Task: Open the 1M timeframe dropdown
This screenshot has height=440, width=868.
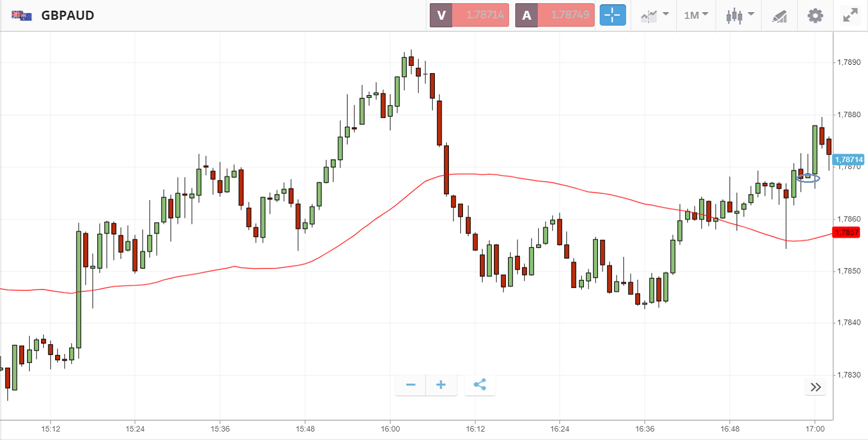Action: point(696,15)
